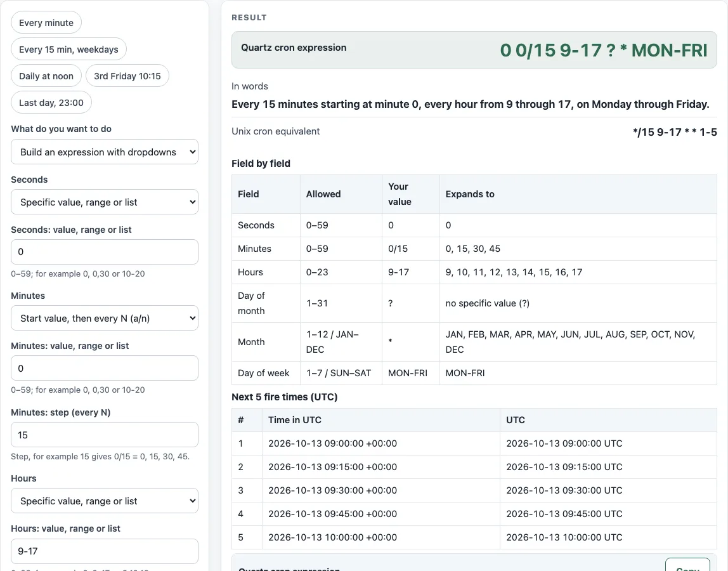The height and width of the screenshot is (571, 728).
Task: Click the Day of week row in field table
Action: pyautogui.click(x=474, y=373)
